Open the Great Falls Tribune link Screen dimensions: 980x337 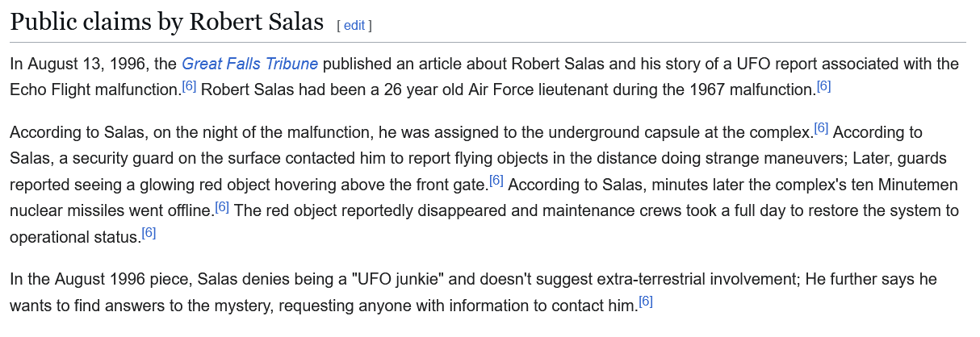pos(249,64)
